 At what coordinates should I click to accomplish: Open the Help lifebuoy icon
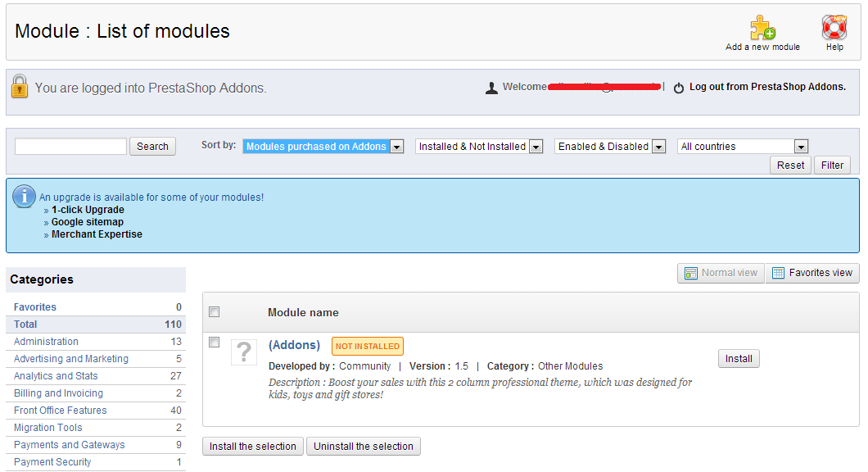834,28
